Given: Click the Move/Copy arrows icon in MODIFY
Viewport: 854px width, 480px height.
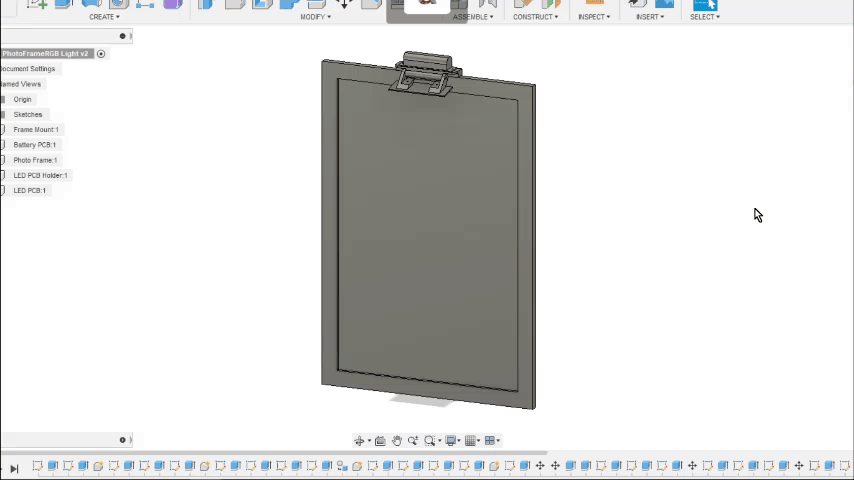Looking at the screenshot, I should click(344, 4).
